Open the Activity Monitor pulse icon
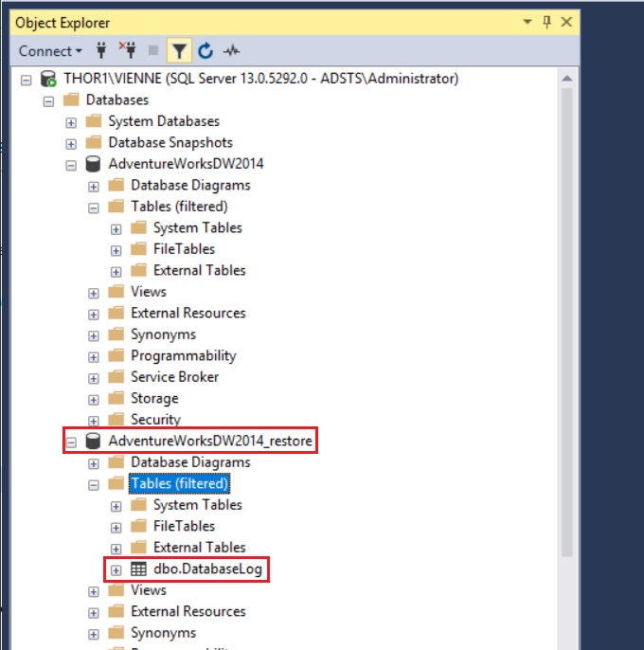Screen dimensions: 644x650 tap(232, 50)
